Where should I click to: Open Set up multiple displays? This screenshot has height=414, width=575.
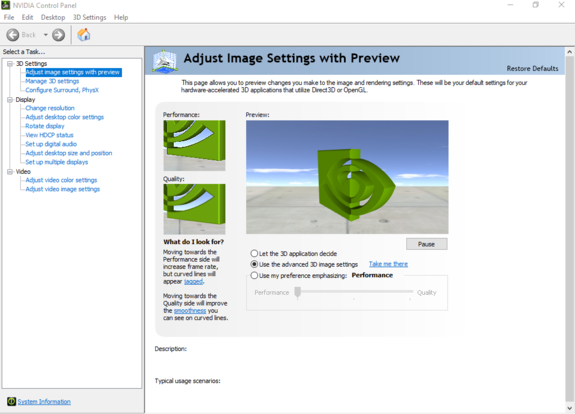pos(56,162)
